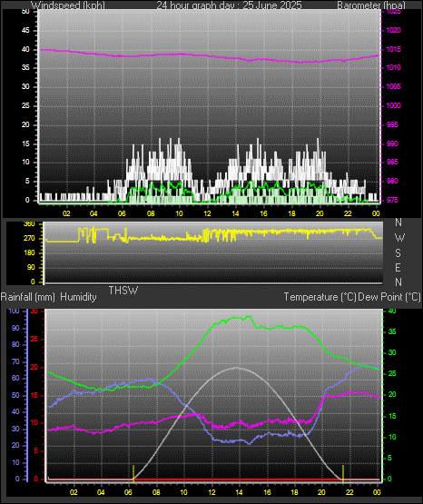
Task: Click the sunset yellow marker near 22
Action: (343, 473)
